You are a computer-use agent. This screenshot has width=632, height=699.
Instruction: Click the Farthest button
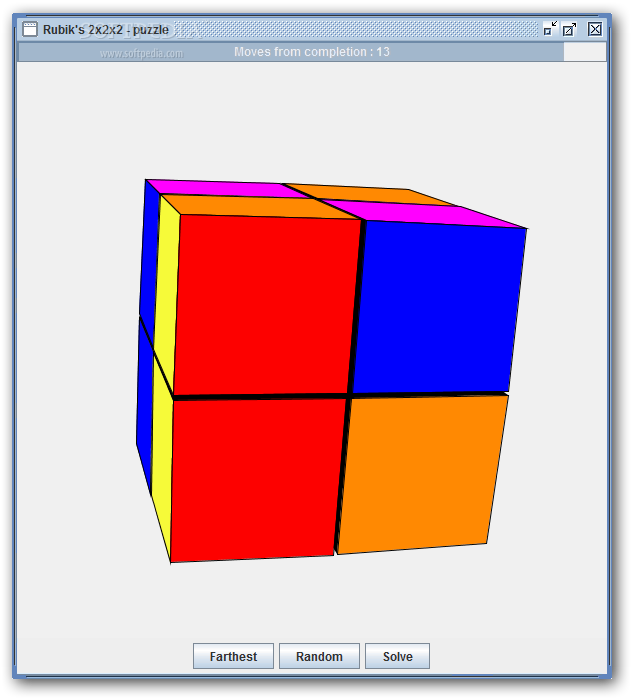click(233, 656)
